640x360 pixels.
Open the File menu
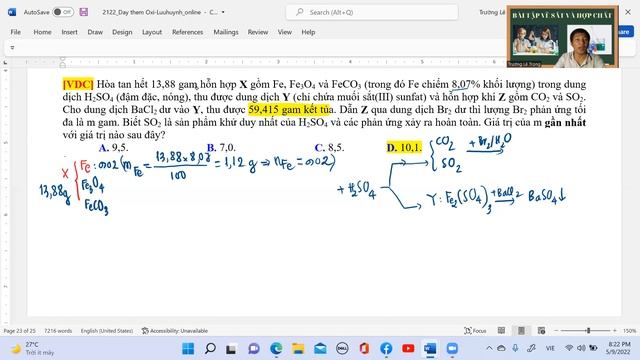pos(16,32)
